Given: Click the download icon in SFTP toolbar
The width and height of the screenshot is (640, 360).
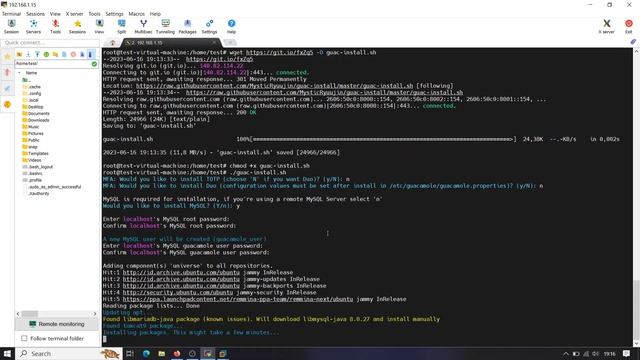Looking at the screenshot, I should (x=28, y=54).
